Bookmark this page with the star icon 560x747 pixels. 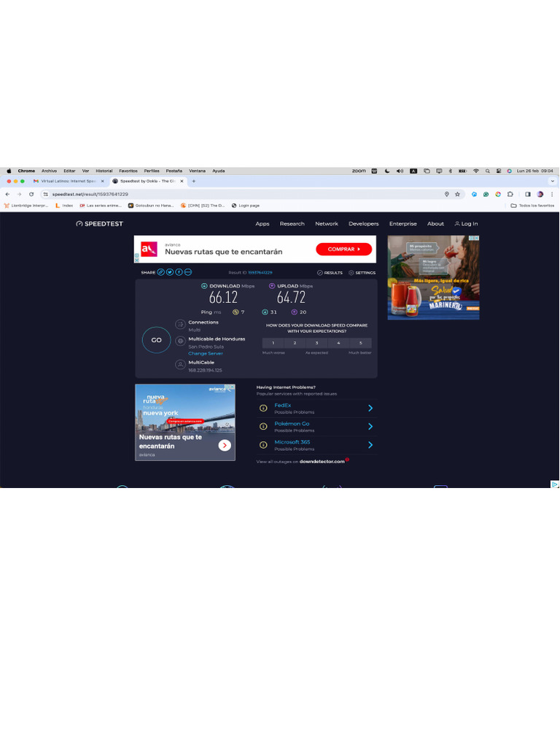pyautogui.click(x=458, y=194)
